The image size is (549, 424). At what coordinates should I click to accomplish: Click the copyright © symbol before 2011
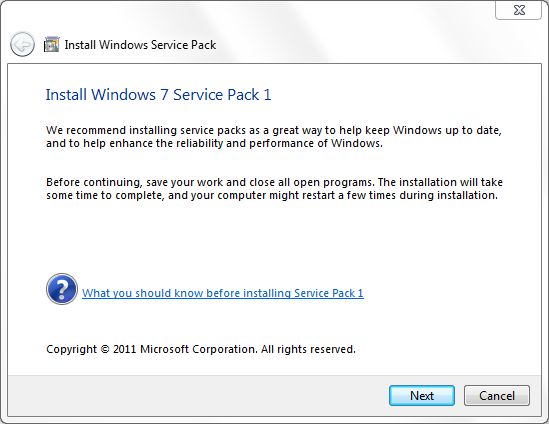pyautogui.click(x=105, y=349)
